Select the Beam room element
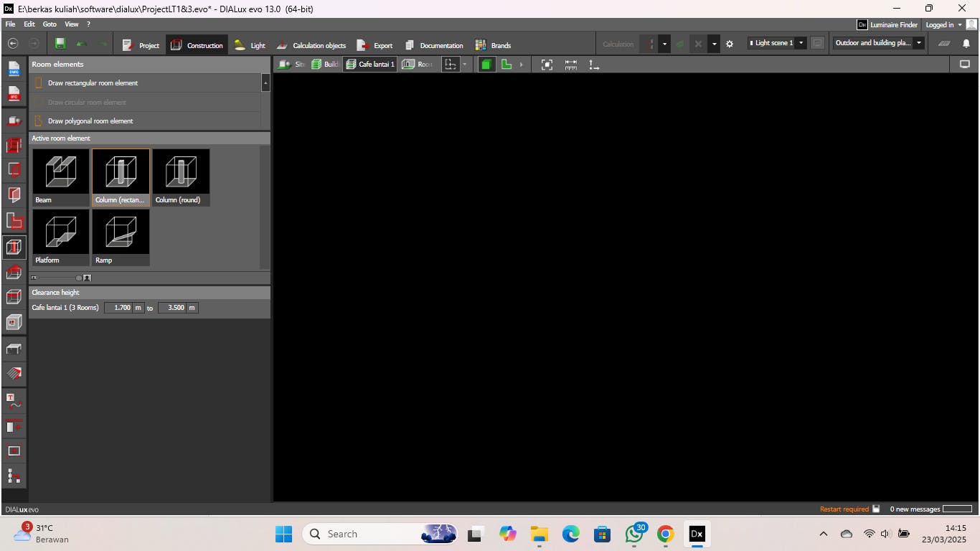The height and width of the screenshot is (551, 980). 61,177
